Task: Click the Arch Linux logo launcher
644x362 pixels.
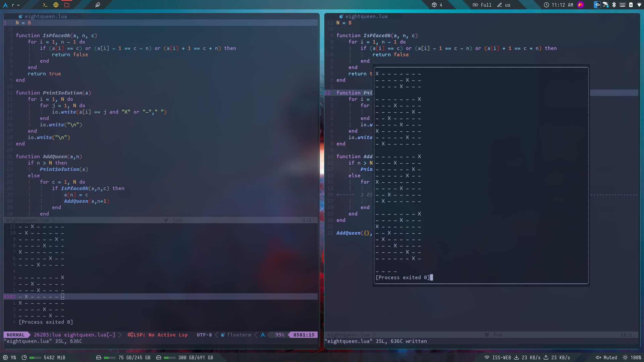Action: [x=5, y=5]
